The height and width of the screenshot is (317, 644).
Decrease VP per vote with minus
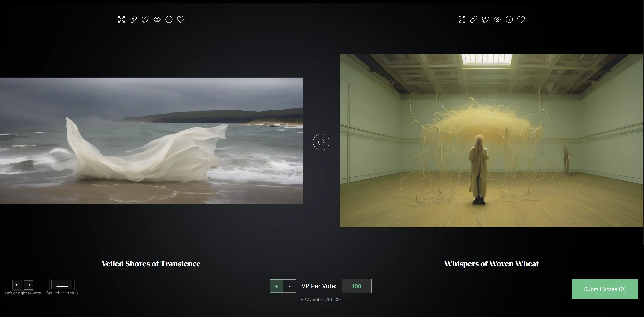click(x=289, y=286)
